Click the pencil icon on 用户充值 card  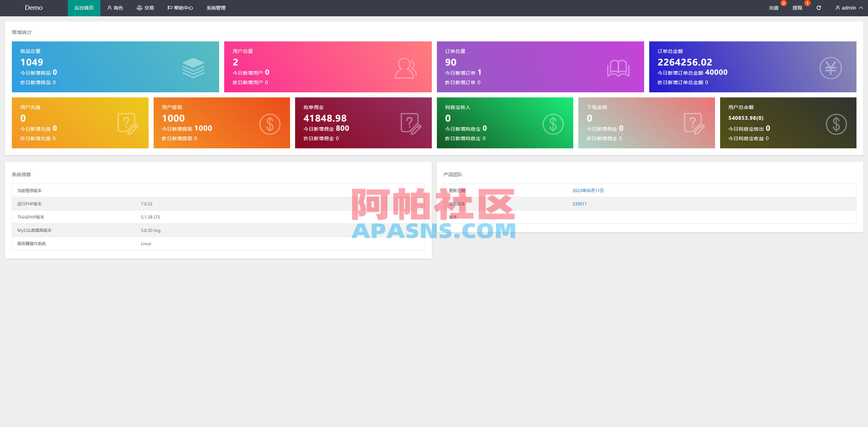coord(126,123)
